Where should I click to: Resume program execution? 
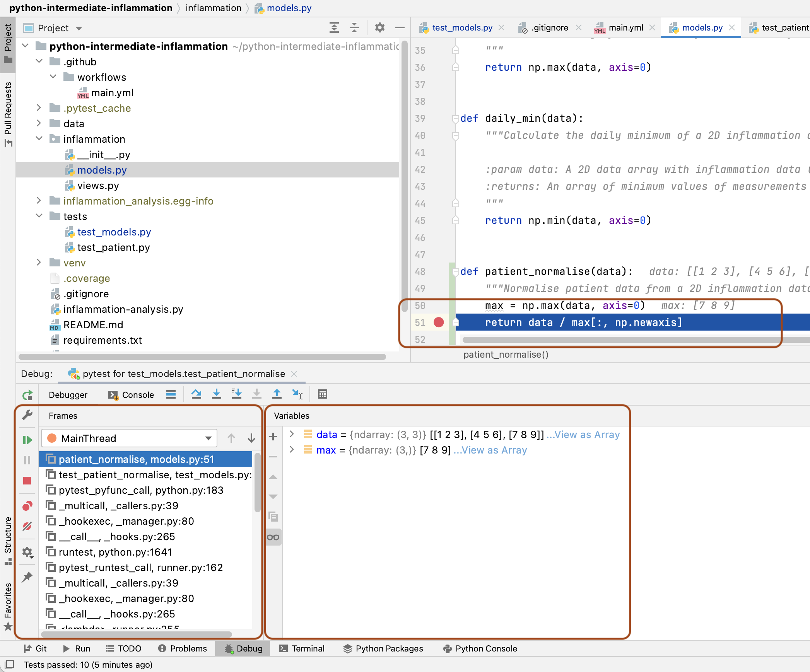pyautogui.click(x=27, y=440)
